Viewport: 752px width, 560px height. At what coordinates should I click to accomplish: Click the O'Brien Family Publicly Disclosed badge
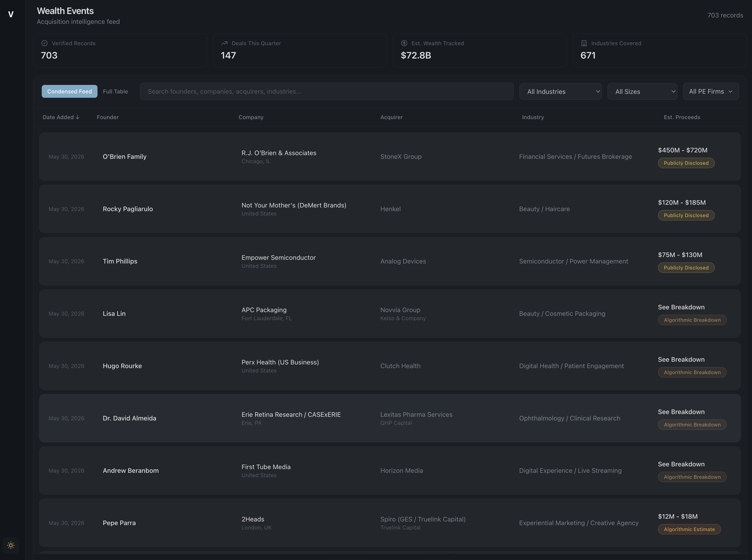point(686,163)
